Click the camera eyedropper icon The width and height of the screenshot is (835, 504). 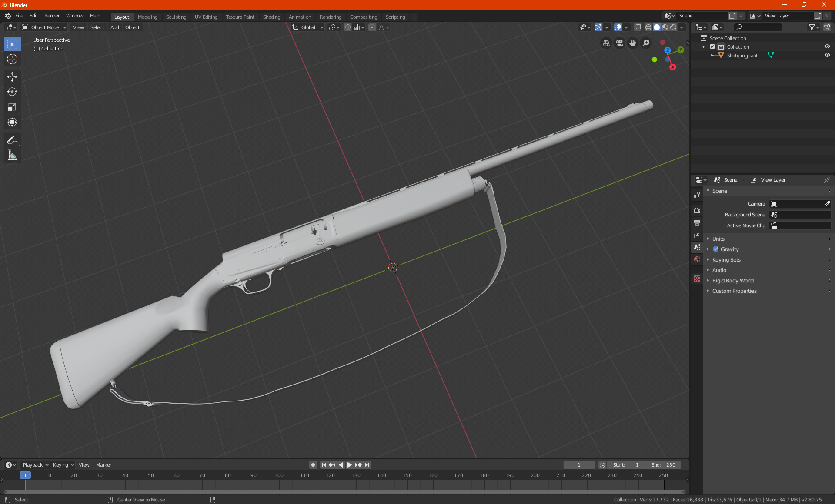pos(827,204)
